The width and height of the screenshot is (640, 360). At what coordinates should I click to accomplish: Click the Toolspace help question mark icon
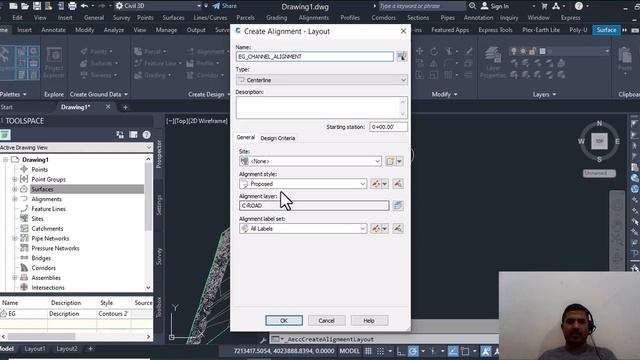click(x=147, y=135)
